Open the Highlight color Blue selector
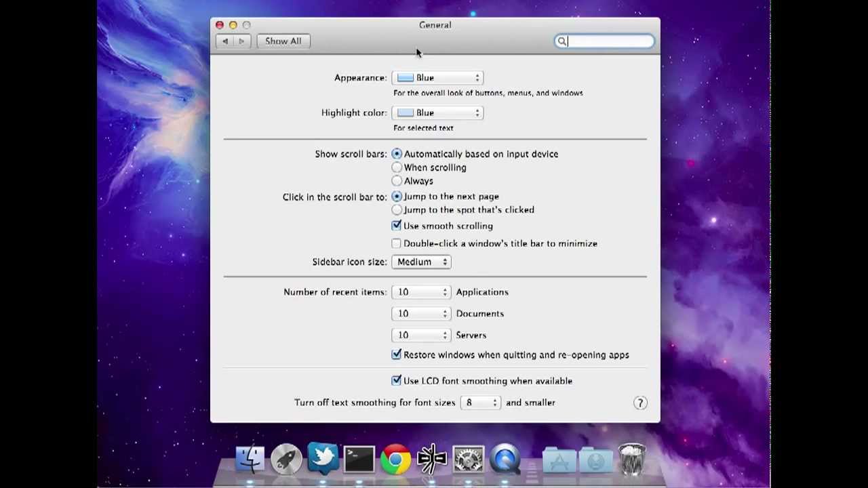868x488 pixels. tap(437, 113)
